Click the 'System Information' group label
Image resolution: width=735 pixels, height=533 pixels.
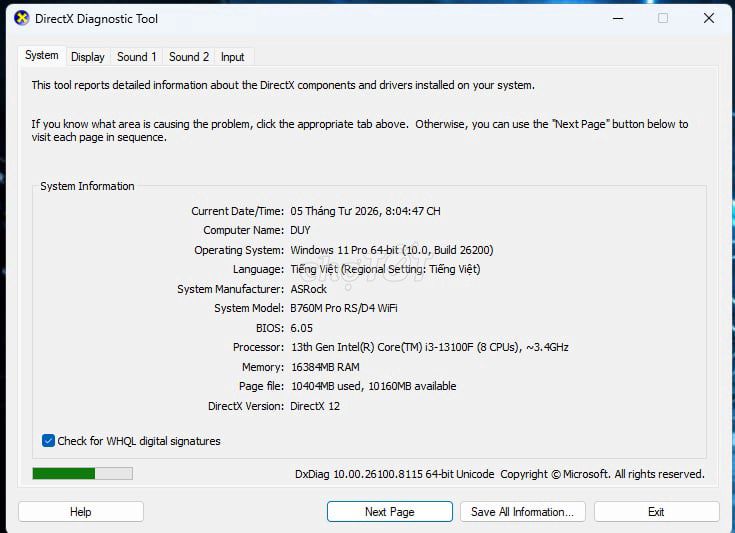87,186
